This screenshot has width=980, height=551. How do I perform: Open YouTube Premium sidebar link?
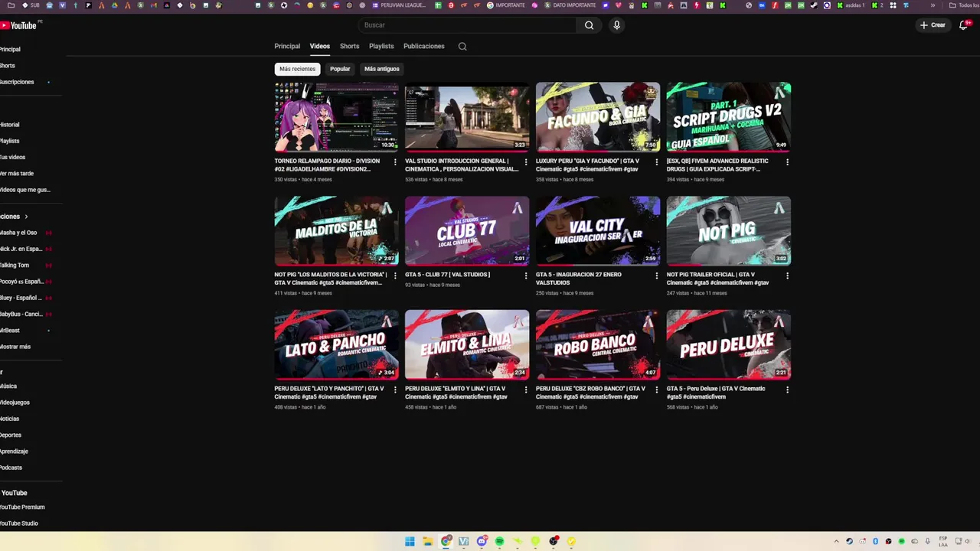[x=22, y=507]
